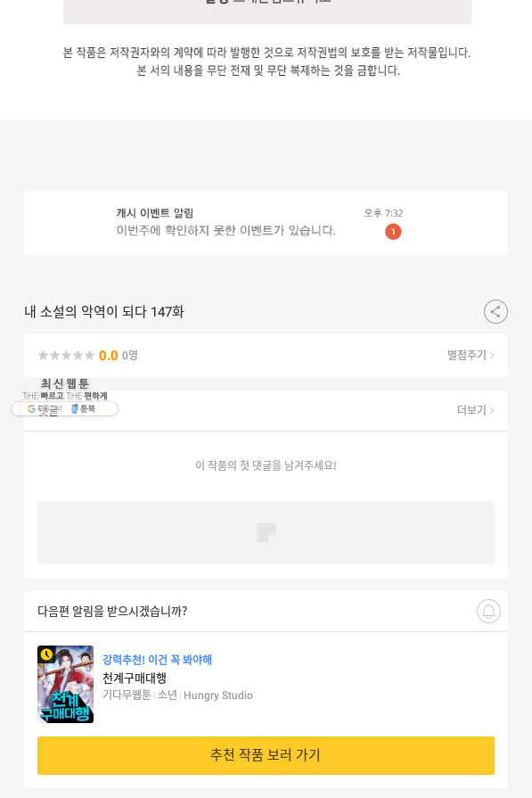
Task: Click the 다음편 알림을 받으시겠습니까? row
Action: tap(266, 612)
